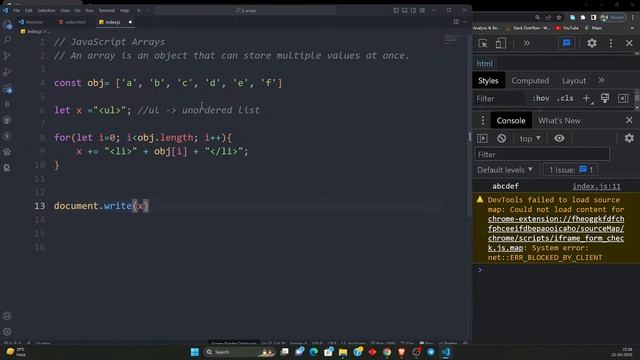Open DevTools settings gear
This screenshot has width=640, height=360.
pos(592,43)
